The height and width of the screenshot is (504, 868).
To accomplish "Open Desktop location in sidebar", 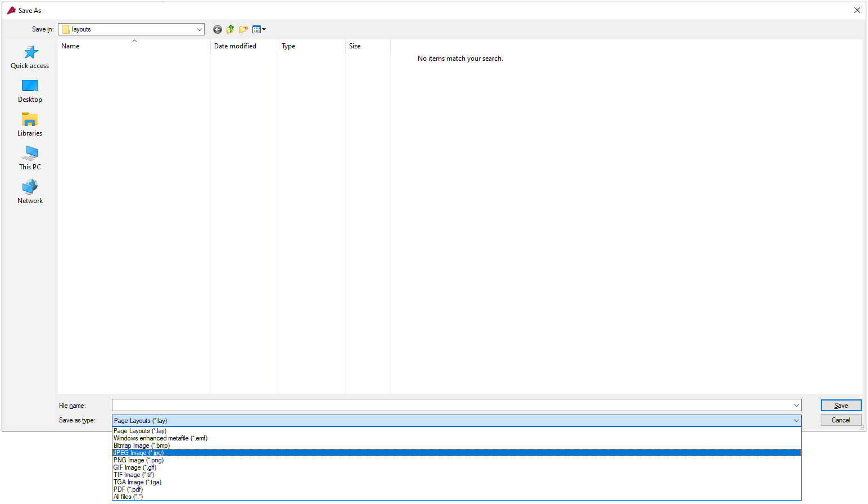I will [x=30, y=91].
